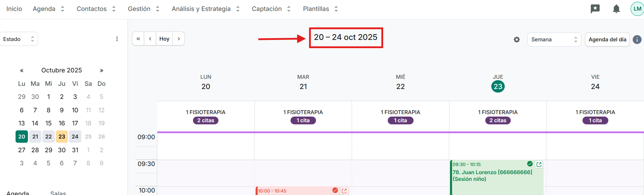Open the sidebar three-dot options menu
The height and width of the screenshot is (195, 644).
coord(117,39)
